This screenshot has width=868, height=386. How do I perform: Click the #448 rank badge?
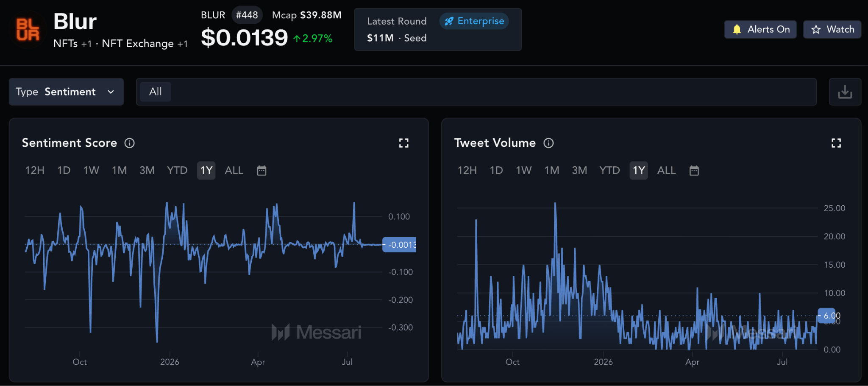(247, 15)
